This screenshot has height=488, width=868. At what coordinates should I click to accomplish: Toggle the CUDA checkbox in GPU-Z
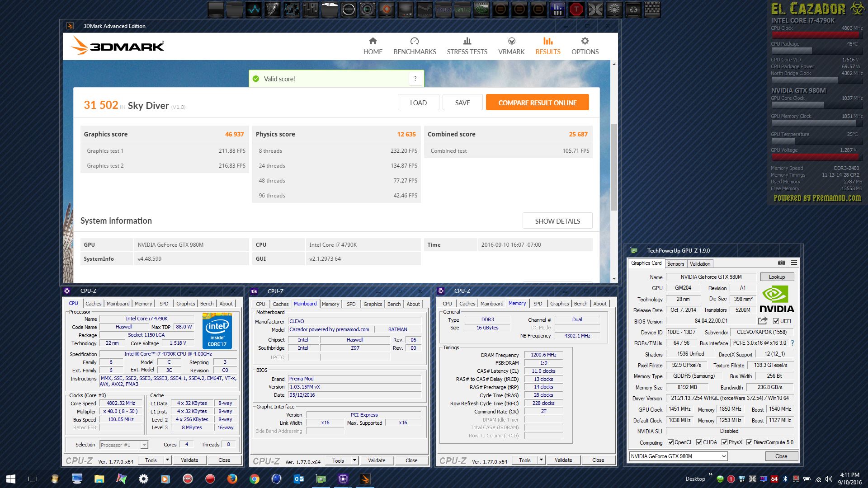[699, 442]
